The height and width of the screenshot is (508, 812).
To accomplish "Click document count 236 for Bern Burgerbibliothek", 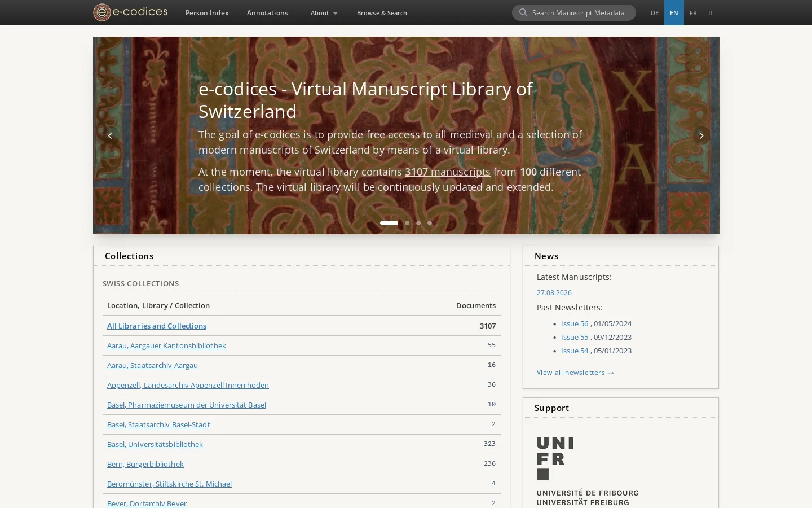I will pyautogui.click(x=489, y=463).
